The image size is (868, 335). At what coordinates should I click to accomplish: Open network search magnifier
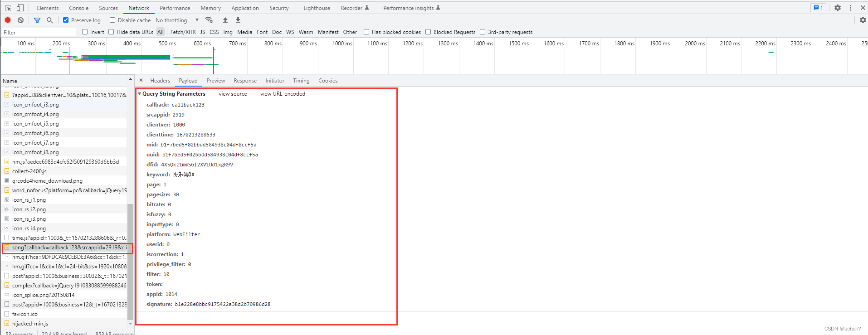coord(50,20)
